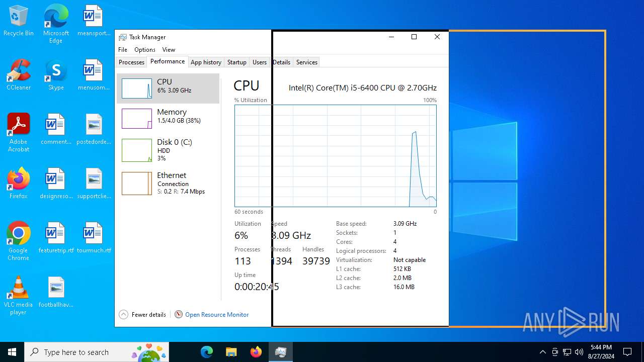Open the volume tray icon
Image resolution: width=644 pixels, height=362 pixels.
click(579, 352)
